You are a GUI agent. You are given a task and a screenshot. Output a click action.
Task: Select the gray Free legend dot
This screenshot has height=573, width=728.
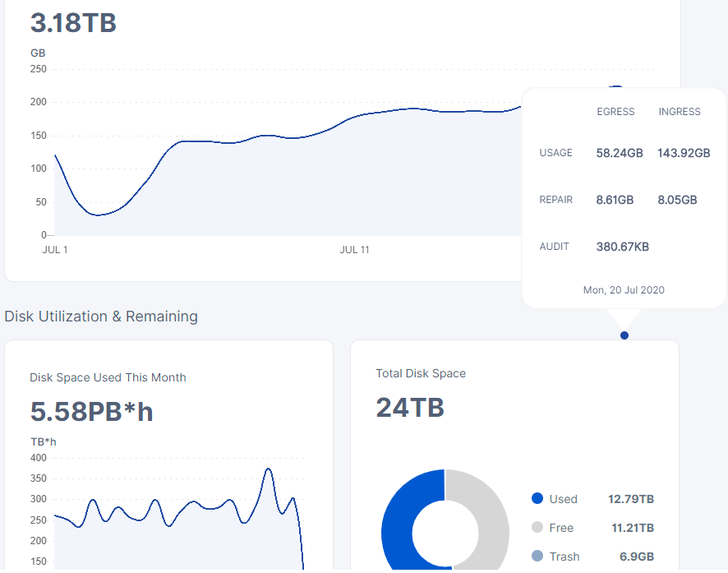537,527
